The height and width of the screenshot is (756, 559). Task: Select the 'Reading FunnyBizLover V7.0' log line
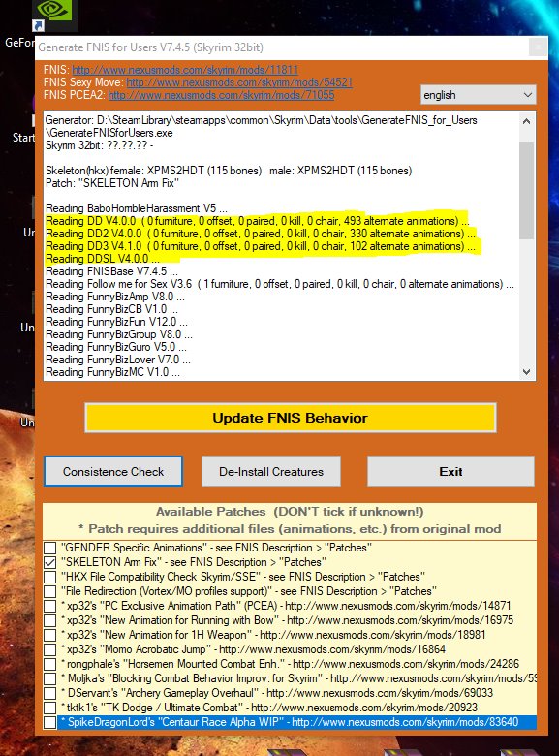(x=117, y=360)
